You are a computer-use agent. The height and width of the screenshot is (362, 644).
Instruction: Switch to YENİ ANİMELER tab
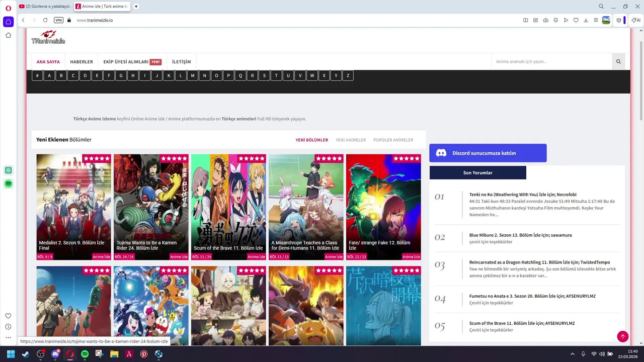coord(351,140)
